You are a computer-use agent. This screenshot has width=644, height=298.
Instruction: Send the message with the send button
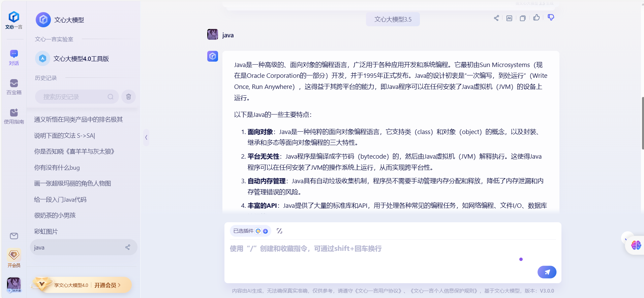coord(547,272)
